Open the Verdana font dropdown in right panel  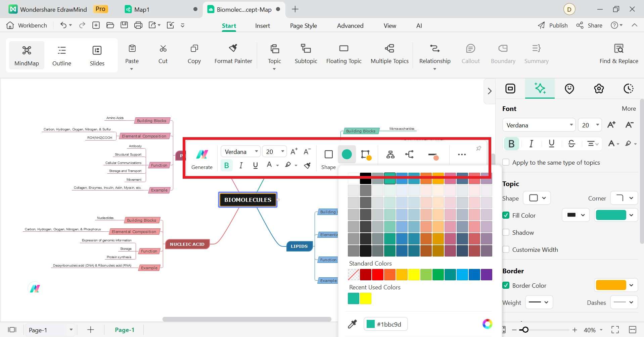point(539,125)
